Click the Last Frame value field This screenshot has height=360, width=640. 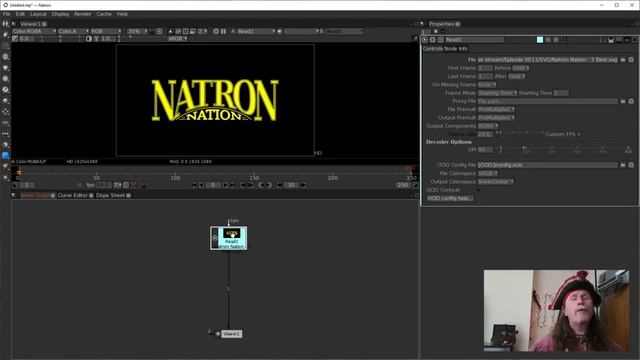click(x=485, y=76)
